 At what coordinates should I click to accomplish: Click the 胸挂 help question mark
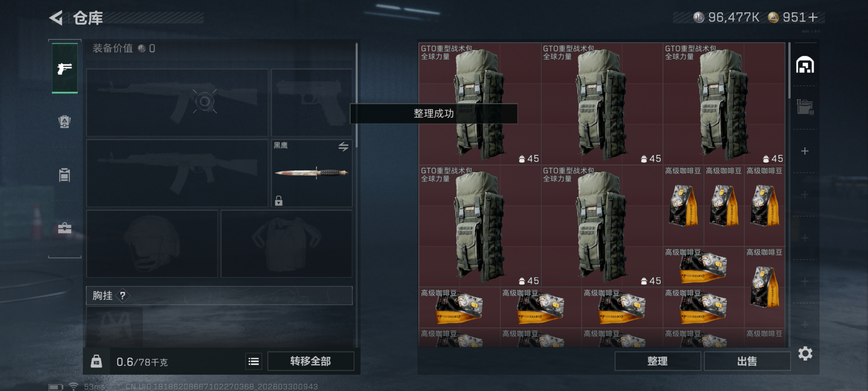click(123, 295)
